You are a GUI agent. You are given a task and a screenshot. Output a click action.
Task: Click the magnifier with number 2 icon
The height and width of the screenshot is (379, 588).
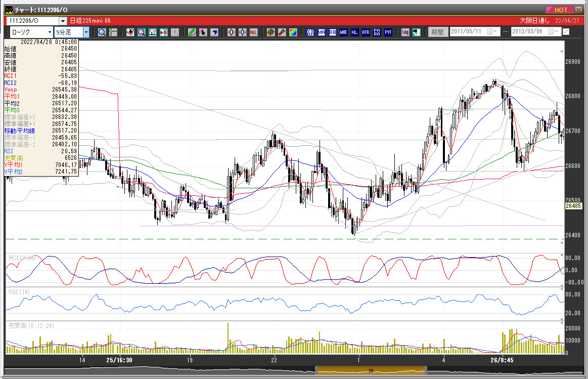142,32
